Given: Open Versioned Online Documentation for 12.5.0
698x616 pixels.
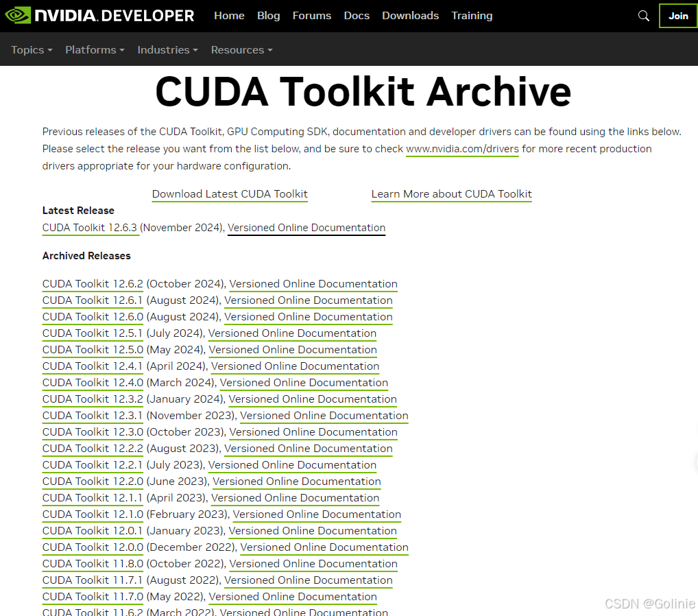Looking at the screenshot, I should [293, 350].
